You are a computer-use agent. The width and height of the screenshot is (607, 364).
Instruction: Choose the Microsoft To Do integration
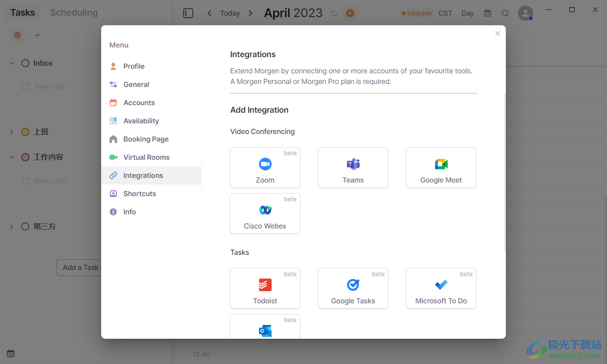441,288
